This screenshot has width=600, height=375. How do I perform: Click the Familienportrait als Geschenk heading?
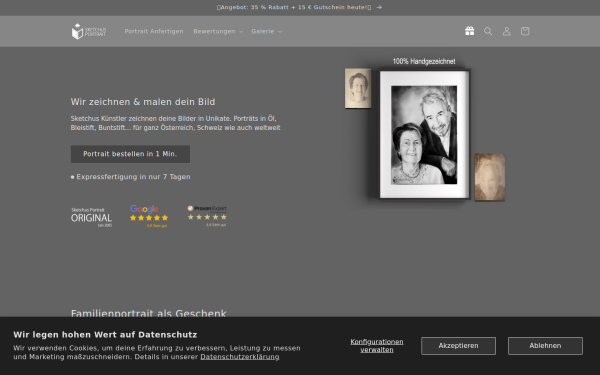(x=148, y=313)
